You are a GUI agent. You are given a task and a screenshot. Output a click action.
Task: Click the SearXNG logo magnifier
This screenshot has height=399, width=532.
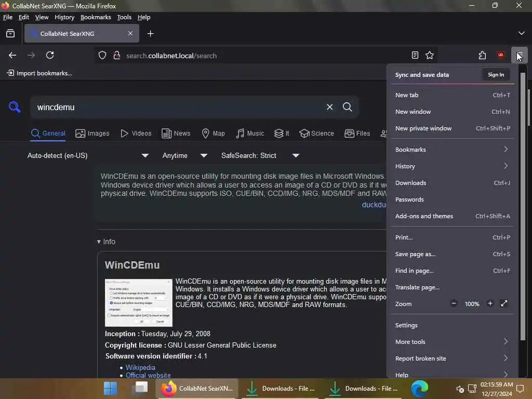point(14,107)
